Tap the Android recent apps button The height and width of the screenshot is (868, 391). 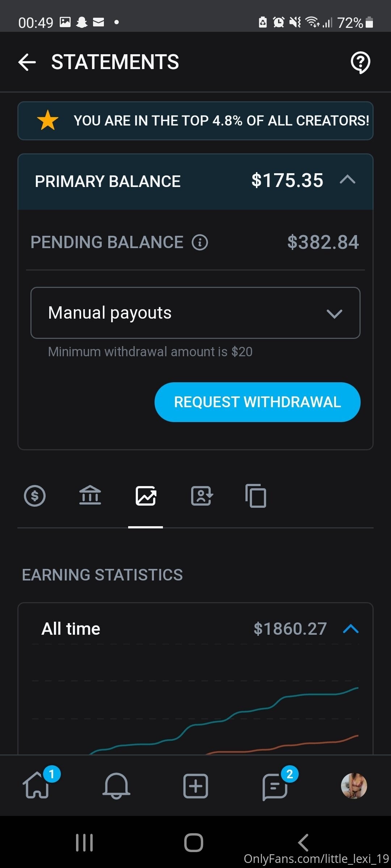[x=84, y=843]
